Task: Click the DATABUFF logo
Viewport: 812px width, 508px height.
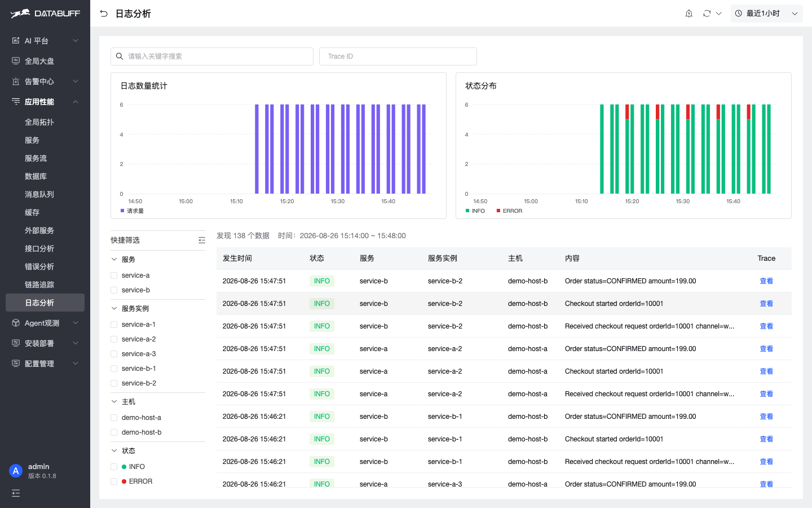Action: coord(45,14)
